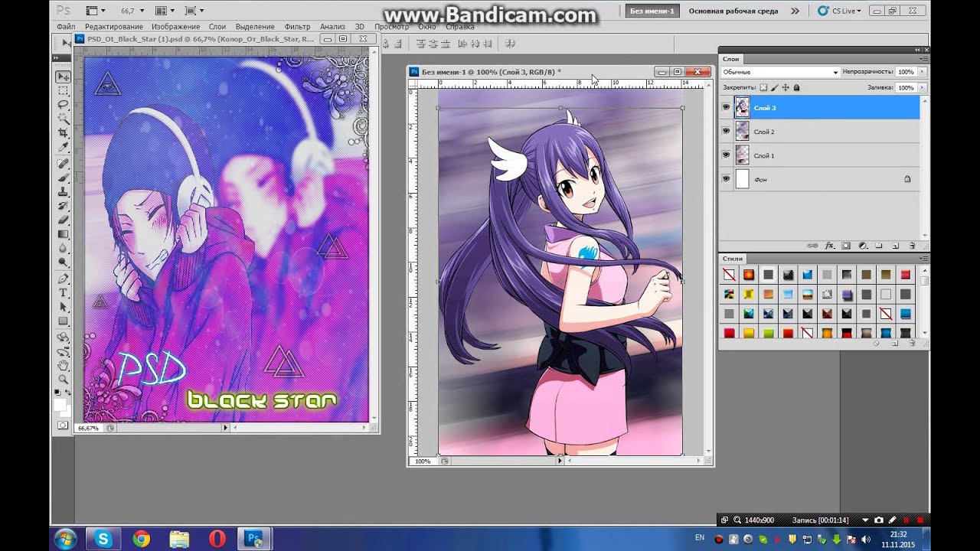
Task: Apply the No Style swatch in Стили
Action: [x=729, y=275]
